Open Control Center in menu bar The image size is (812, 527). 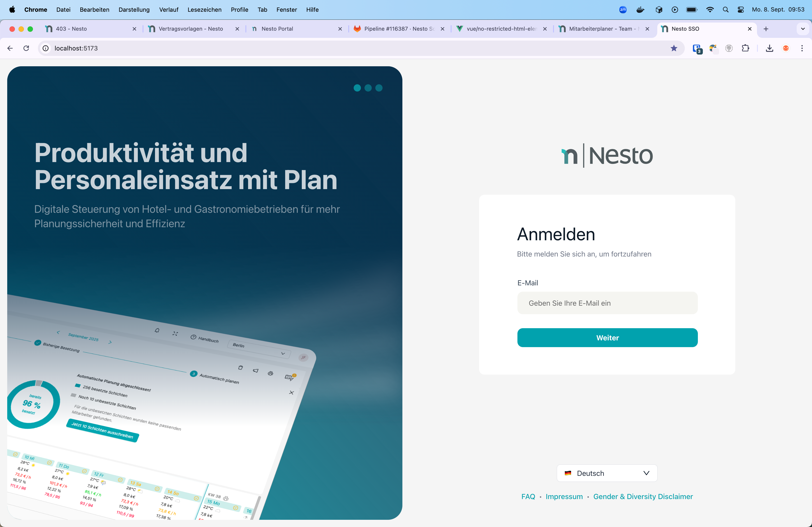tap(740, 9)
